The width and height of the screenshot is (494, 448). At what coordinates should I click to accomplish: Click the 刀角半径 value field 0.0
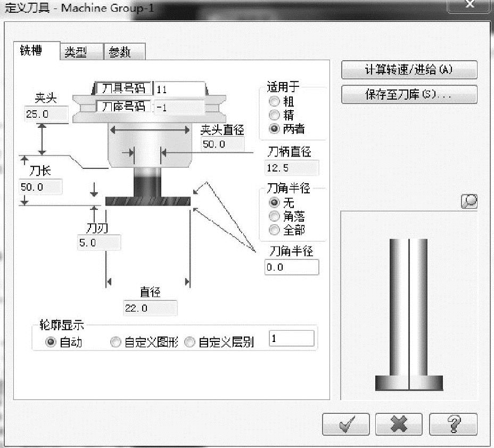(292, 267)
